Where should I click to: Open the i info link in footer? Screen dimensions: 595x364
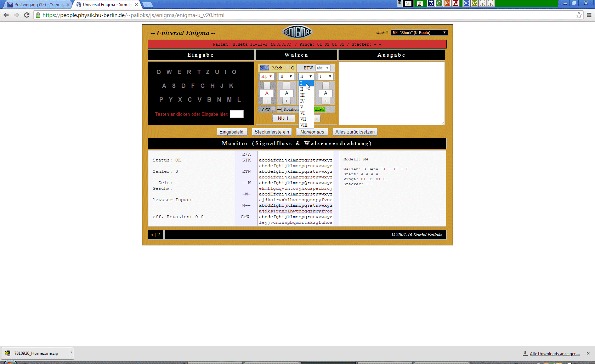coord(152,235)
